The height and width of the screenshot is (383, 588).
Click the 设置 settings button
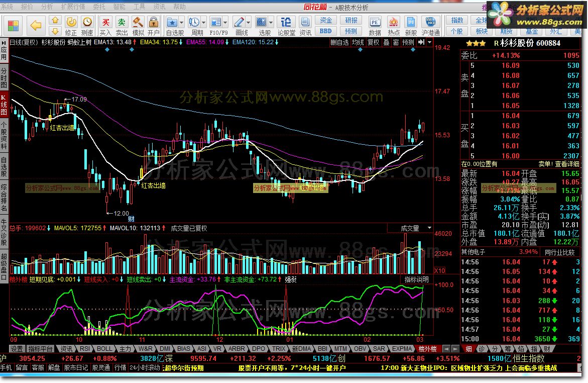16,349
